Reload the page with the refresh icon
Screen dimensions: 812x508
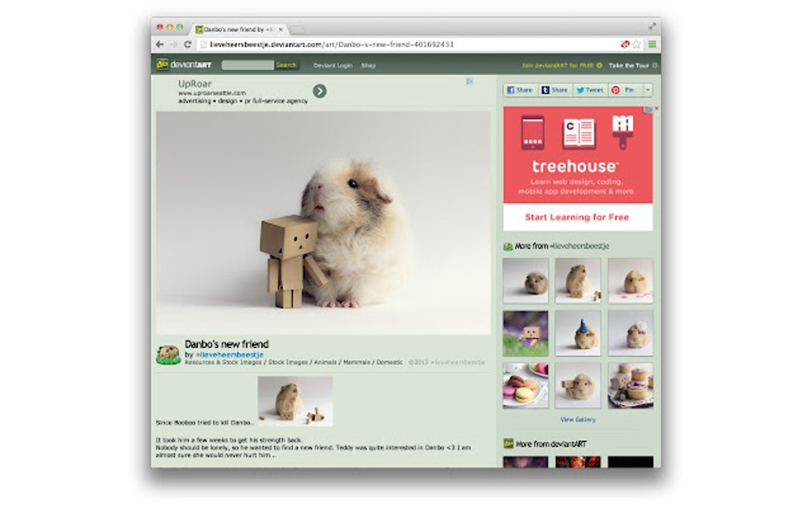pyautogui.click(x=187, y=45)
